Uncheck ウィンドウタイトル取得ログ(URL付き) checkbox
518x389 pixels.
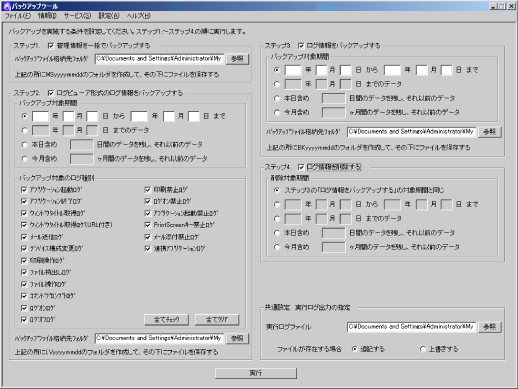24,225
